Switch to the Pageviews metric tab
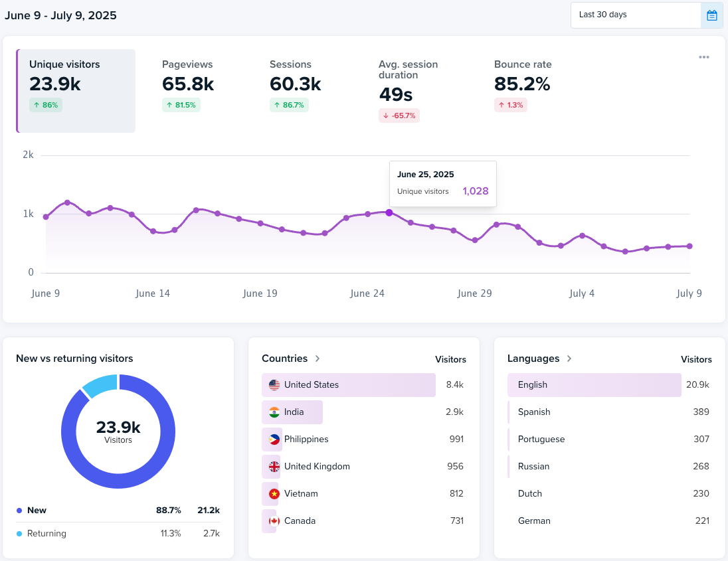Viewport: 728px width, 561px height. point(187,86)
